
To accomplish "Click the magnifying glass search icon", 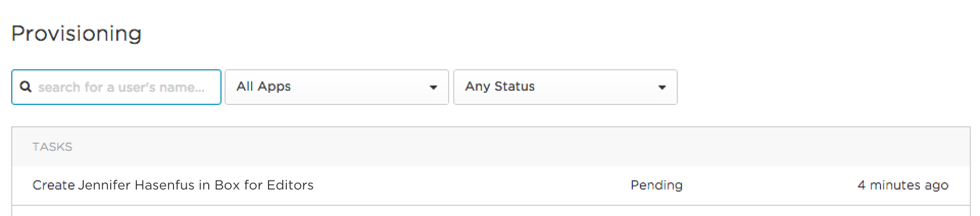I will tap(26, 87).
